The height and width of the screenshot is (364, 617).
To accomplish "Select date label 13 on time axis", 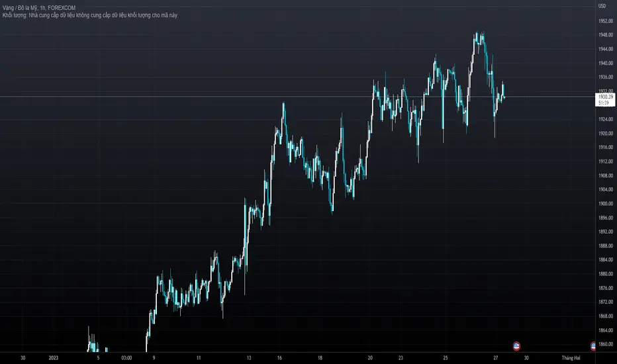I will click(x=249, y=358).
